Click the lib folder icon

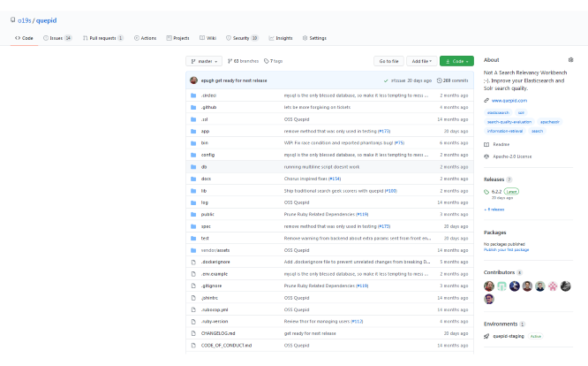pos(193,191)
